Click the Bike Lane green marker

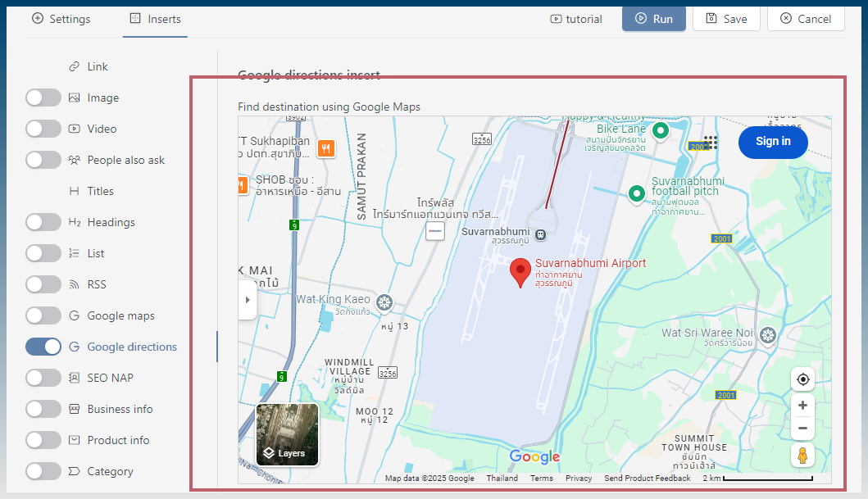click(660, 132)
